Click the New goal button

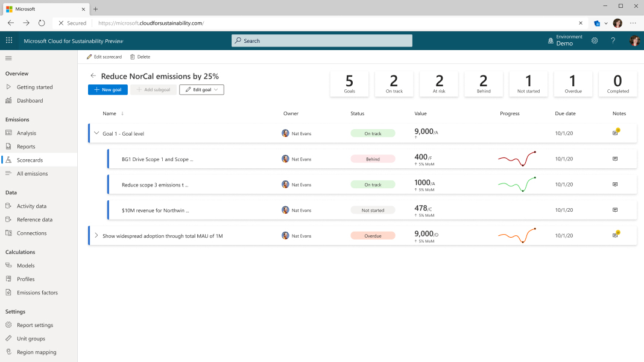(x=107, y=89)
